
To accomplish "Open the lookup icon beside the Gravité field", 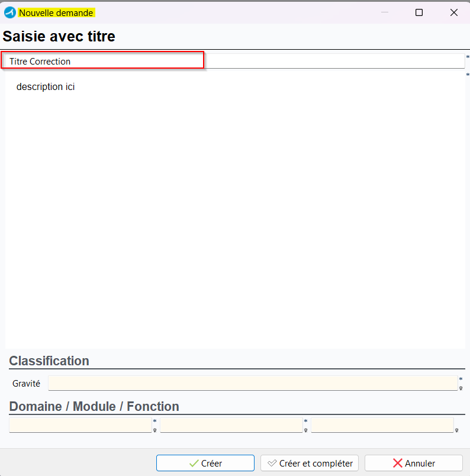I will coord(461,389).
